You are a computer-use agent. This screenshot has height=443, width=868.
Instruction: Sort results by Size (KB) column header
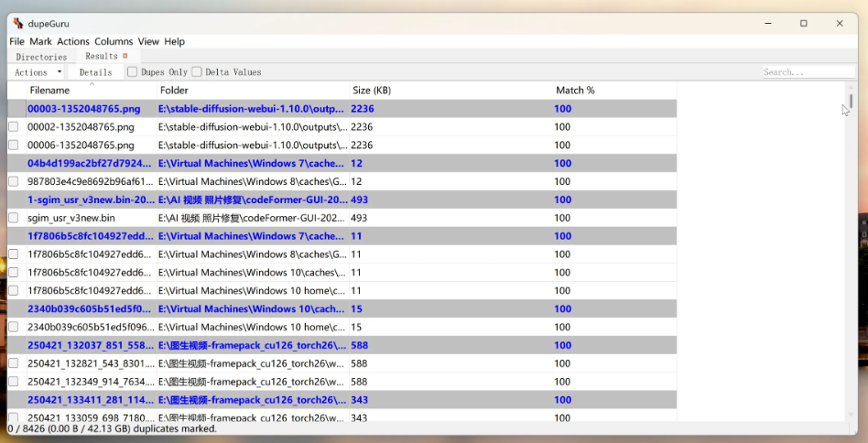coord(372,91)
